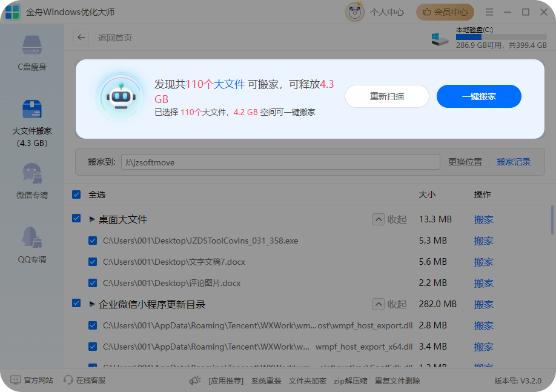This screenshot has height=392, width=556.
Task: Click the local disk C drive icon
Action: pyautogui.click(x=440, y=39)
